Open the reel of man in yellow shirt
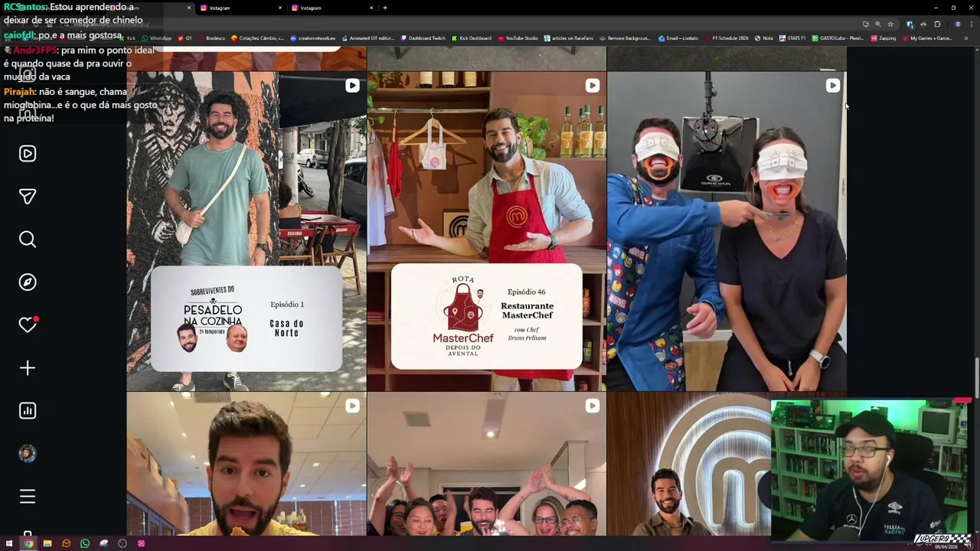The width and height of the screenshot is (980, 551). (247, 464)
